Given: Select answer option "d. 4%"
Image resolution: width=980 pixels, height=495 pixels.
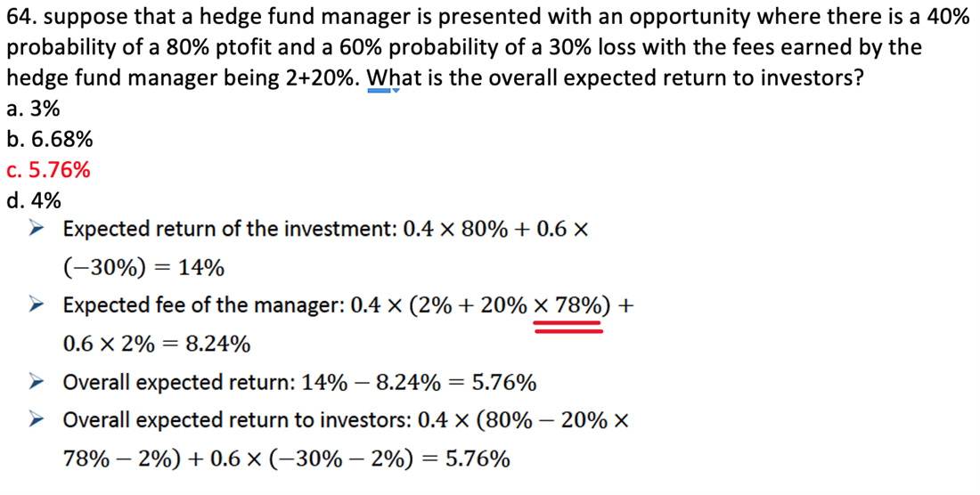Looking at the screenshot, I should coord(33,199).
